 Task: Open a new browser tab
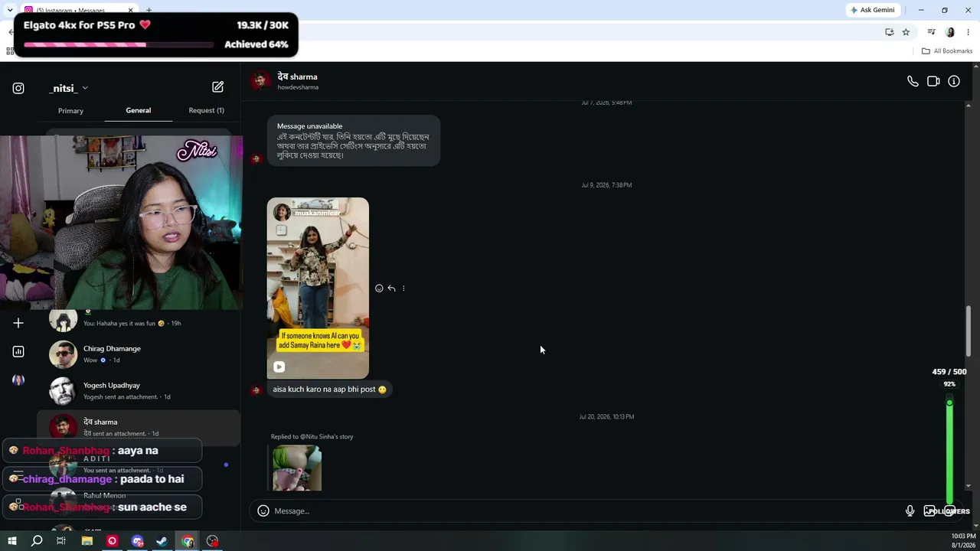[149, 10]
